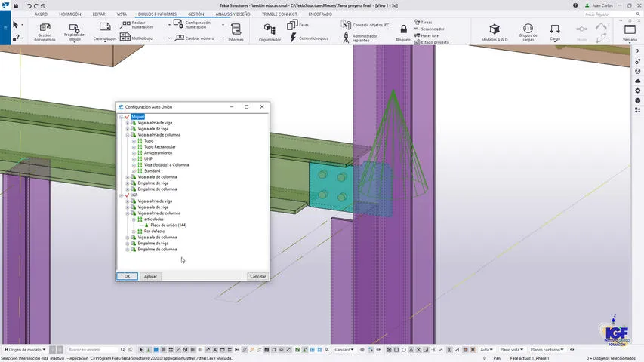Image resolution: width=644 pixels, height=362 pixels.
Task: Click Crear dibujos icon
Action: (x=105, y=32)
